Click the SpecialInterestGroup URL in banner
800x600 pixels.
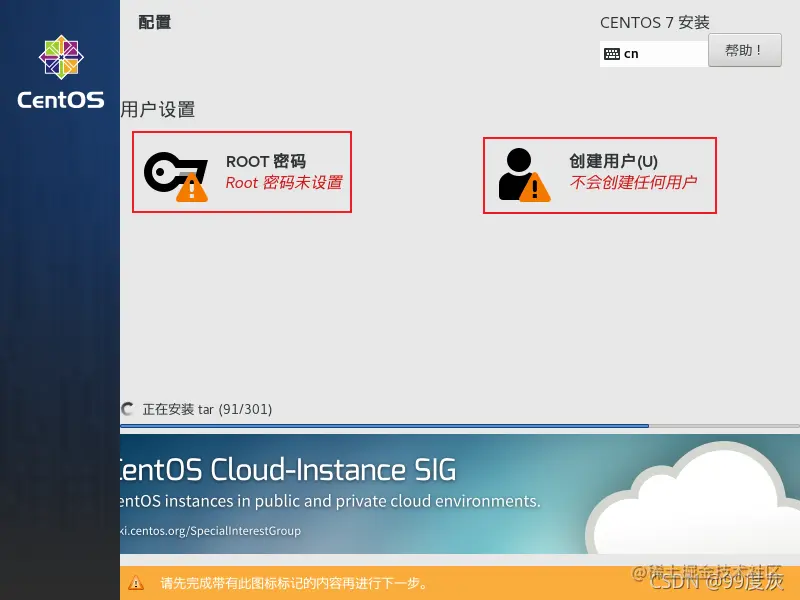tap(211, 531)
